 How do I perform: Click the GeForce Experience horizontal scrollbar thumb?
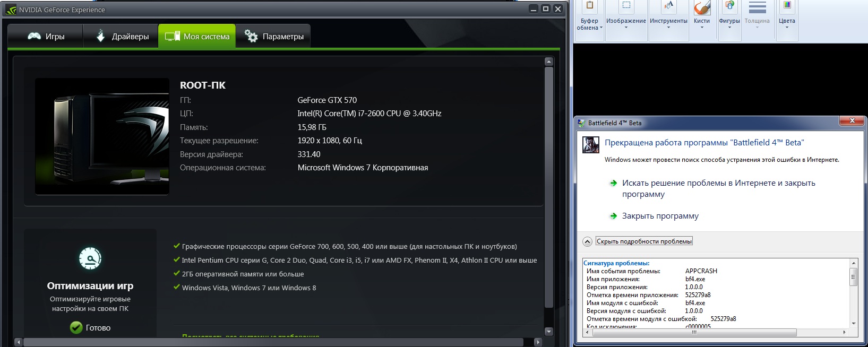click(273, 342)
